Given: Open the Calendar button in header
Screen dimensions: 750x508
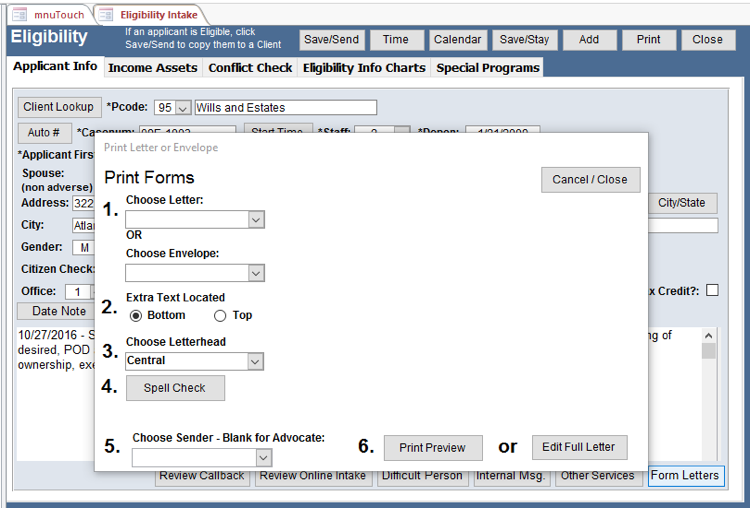Looking at the screenshot, I should pos(458,40).
